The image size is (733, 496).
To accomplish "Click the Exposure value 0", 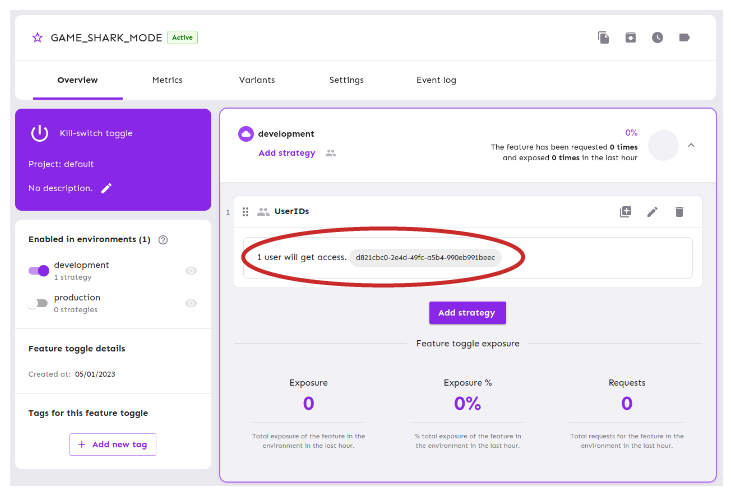I will [x=309, y=403].
